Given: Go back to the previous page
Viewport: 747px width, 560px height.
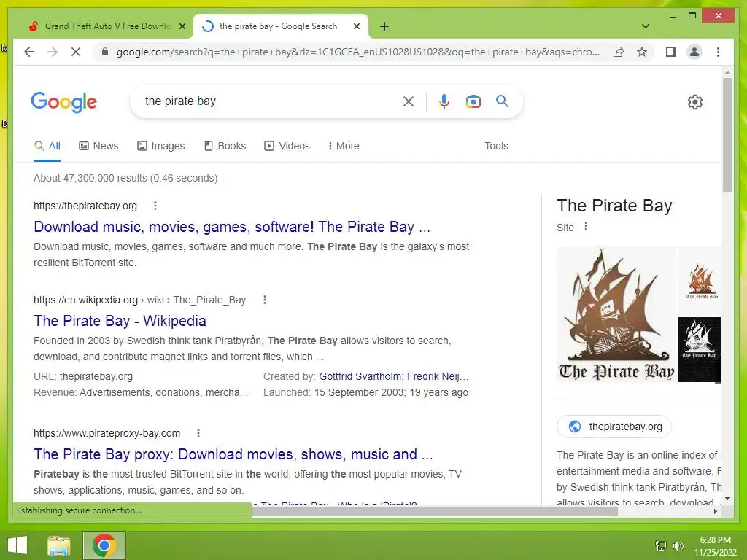Looking at the screenshot, I should (x=29, y=52).
